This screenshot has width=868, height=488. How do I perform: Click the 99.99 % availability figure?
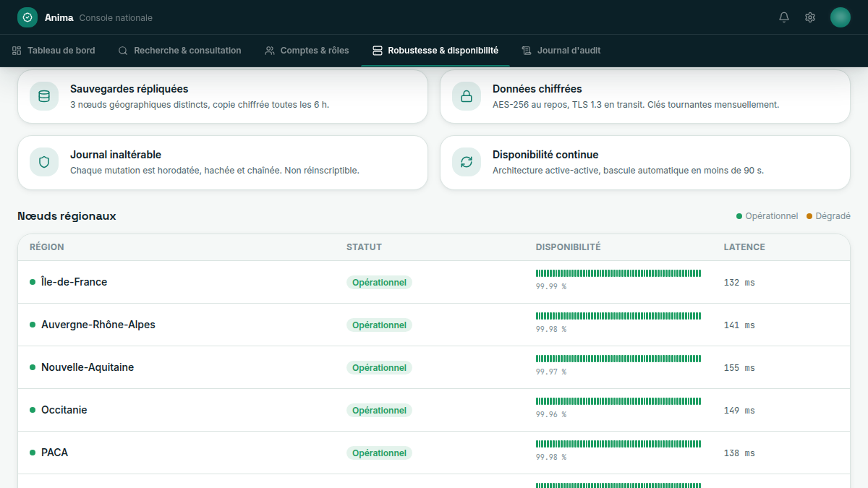(551, 286)
